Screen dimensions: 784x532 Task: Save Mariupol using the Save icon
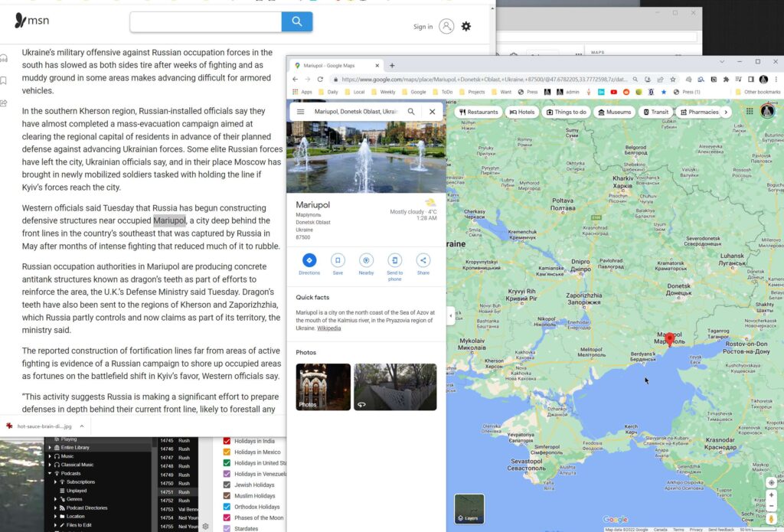click(x=338, y=260)
